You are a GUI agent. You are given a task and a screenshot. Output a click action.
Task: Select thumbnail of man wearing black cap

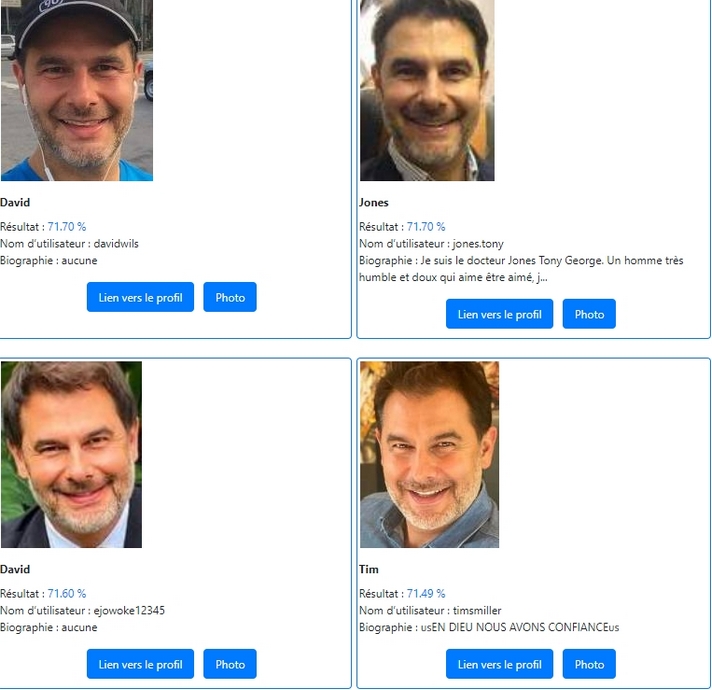click(77, 90)
